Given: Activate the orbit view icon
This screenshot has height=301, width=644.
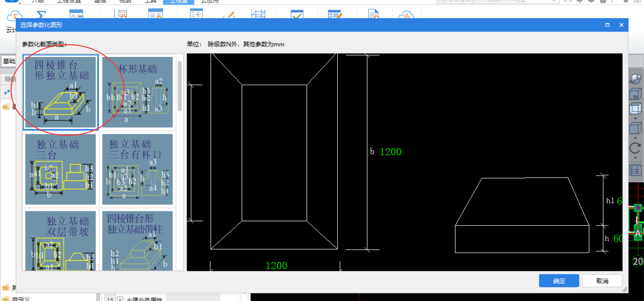Looking at the screenshot, I should pyautogui.click(x=635, y=79).
